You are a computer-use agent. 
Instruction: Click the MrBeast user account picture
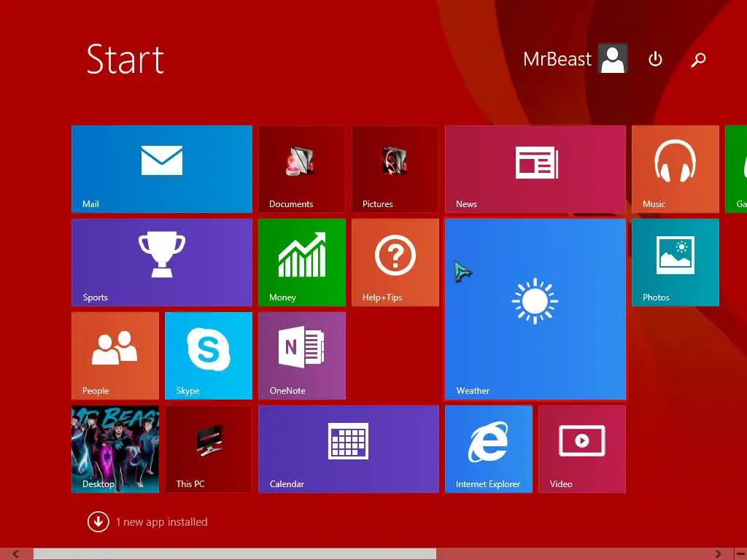click(x=613, y=58)
